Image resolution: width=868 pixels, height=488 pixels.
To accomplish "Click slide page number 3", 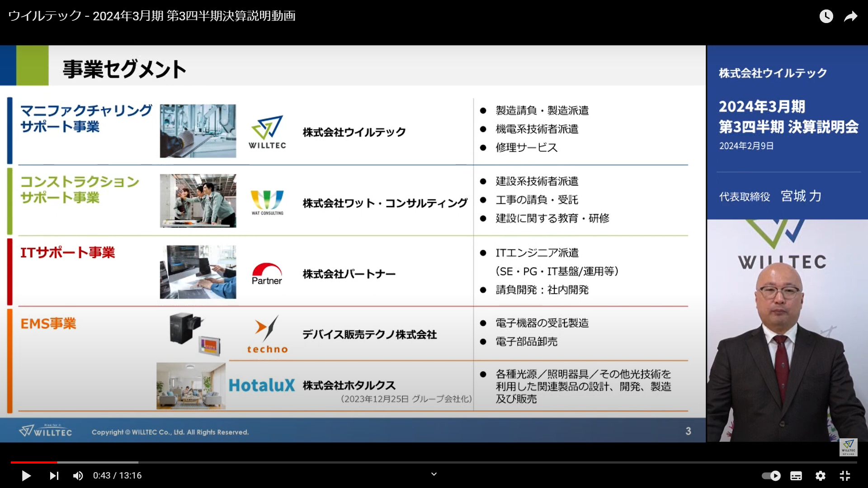I will coord(688,431).
